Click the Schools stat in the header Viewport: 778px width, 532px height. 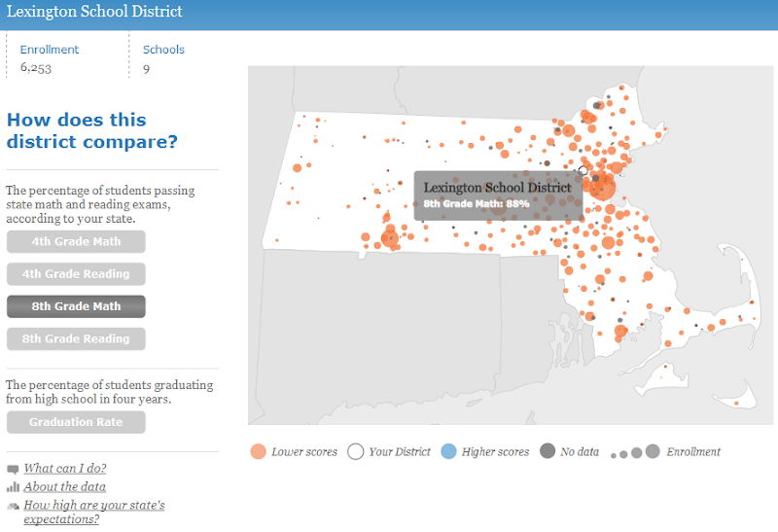point(162,58)
